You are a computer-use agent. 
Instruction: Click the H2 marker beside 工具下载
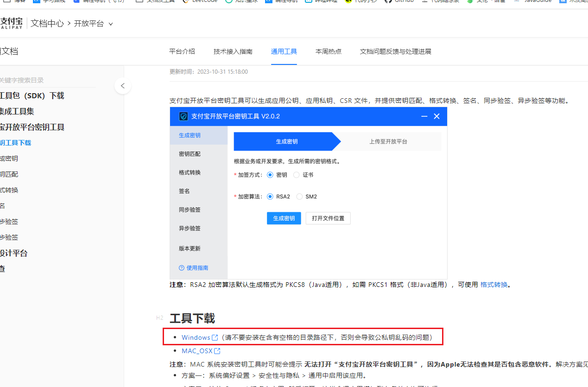pyautogui.click(x=160, y=318)
